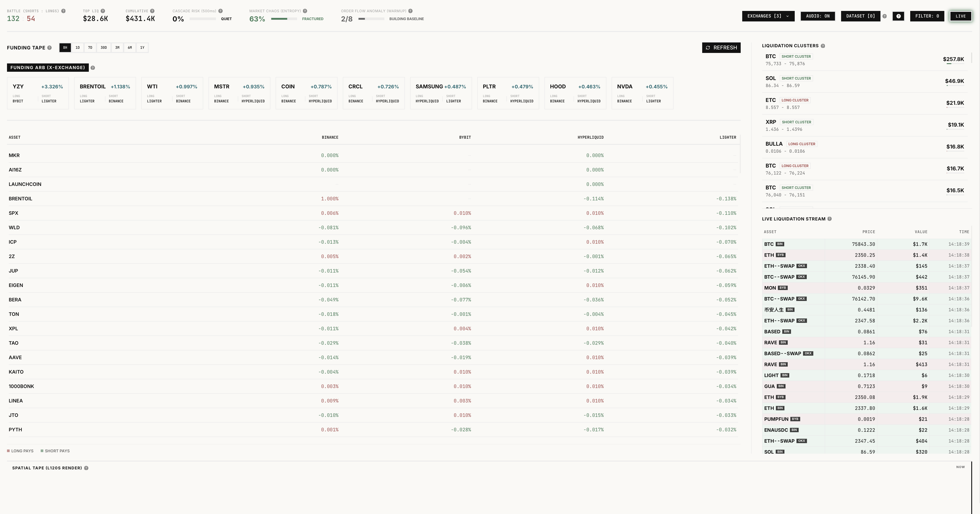Select the 7D timeframe tab

[90, 47]
